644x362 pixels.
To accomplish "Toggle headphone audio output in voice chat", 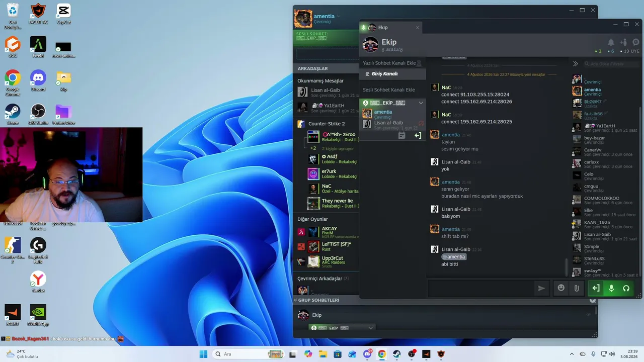I will [x=626, y=288].
